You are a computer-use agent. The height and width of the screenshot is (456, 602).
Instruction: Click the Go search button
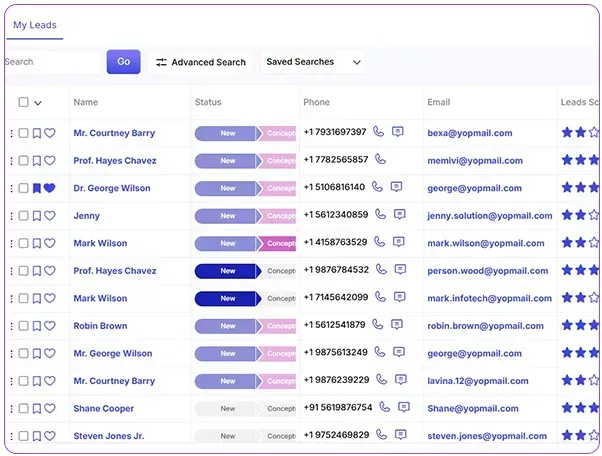pyautogui.click(x=124, y=62)
